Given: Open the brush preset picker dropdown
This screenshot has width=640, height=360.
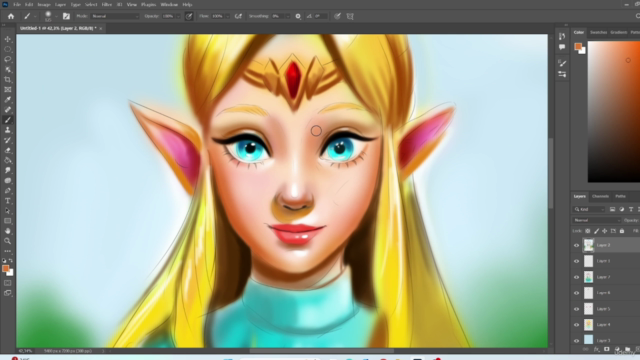Looking at the screenshot, I should (56, 16).
